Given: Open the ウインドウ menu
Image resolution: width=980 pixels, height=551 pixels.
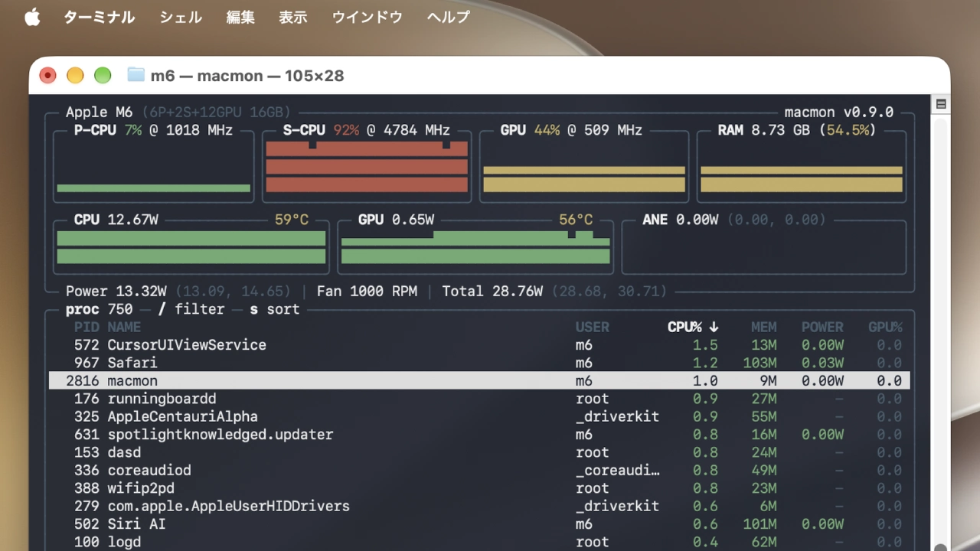Looking at the screenshot, I should click(367, 17).
